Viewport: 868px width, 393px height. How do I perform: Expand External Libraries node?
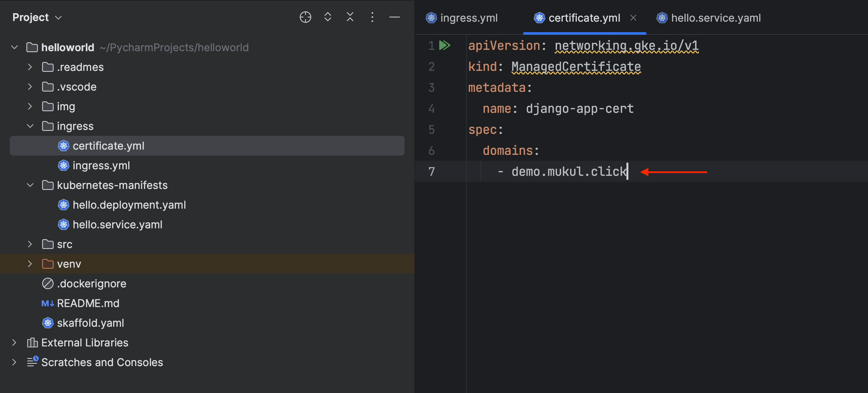pos(14,342)
